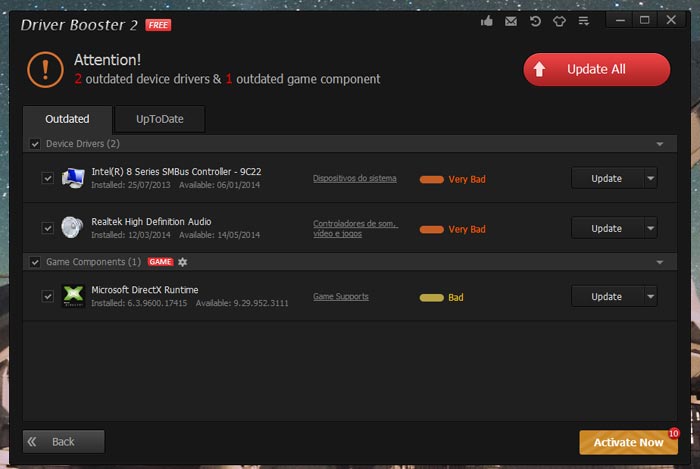Open the shirt-shaped skin icon
The height and width of the screenshot is (469, 700).
559,21
